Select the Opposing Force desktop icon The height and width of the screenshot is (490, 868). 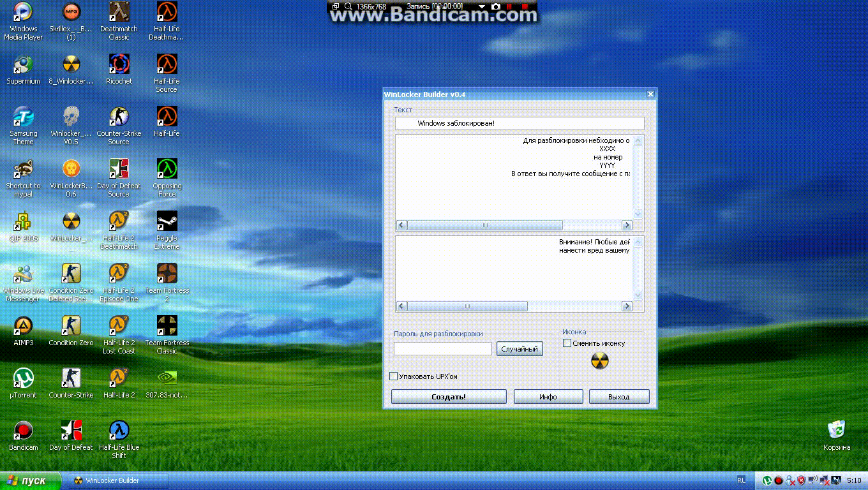pyautogui.click(x=167, y=178)
